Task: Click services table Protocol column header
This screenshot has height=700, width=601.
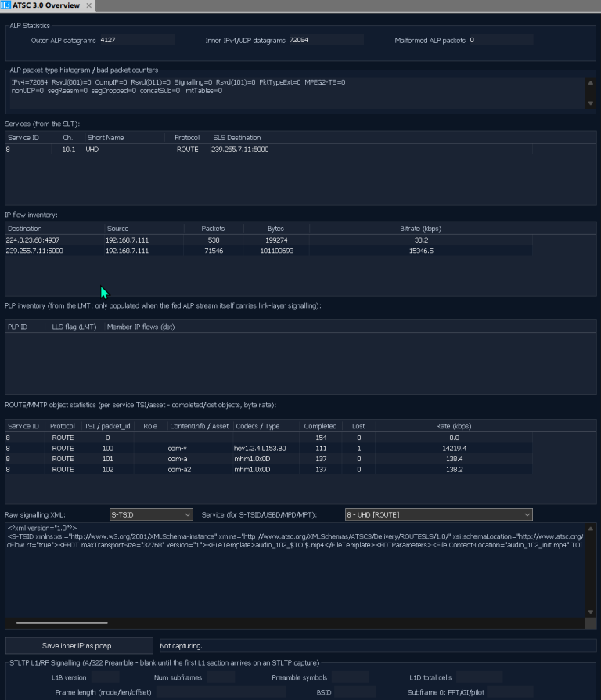Action: tap(187, 138)
